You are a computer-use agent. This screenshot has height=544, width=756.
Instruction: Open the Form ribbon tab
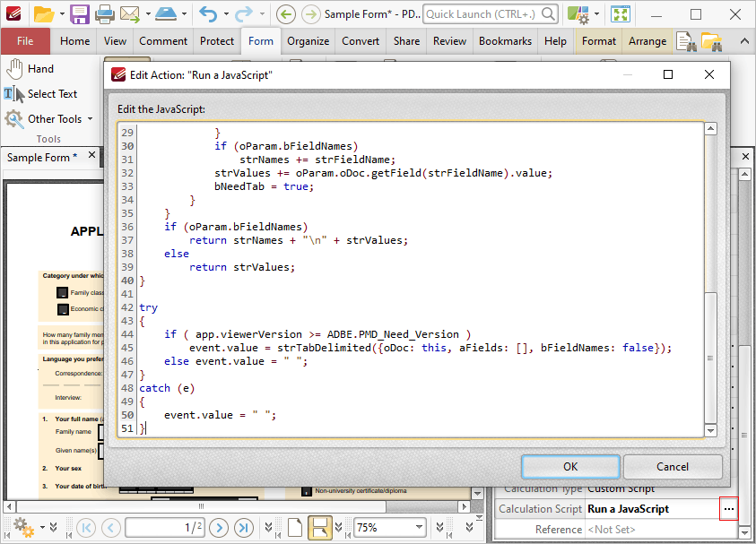261,41
